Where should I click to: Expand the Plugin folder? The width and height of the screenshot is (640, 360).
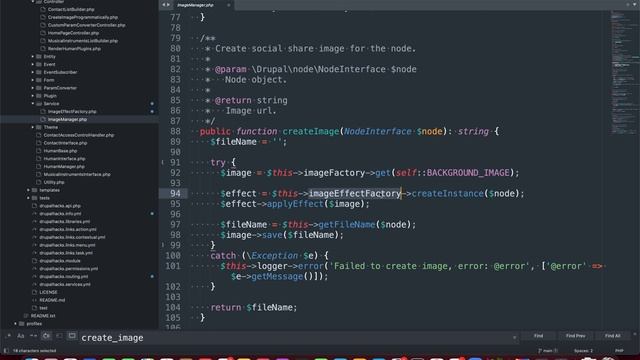coord(33,96)
